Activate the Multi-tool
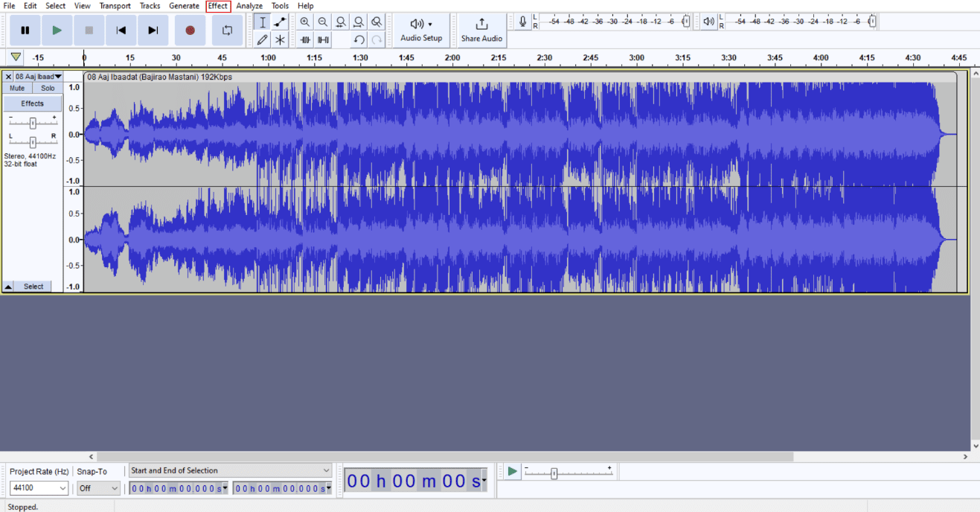Image resolution: width=980 pixels, height=512 pixels. pos(279,39)
